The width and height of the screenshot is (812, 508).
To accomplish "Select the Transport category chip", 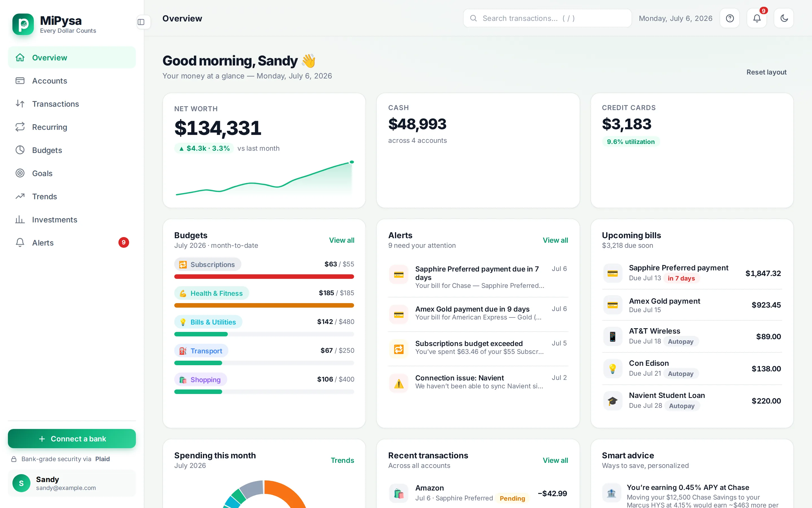I will click(201, 351).
